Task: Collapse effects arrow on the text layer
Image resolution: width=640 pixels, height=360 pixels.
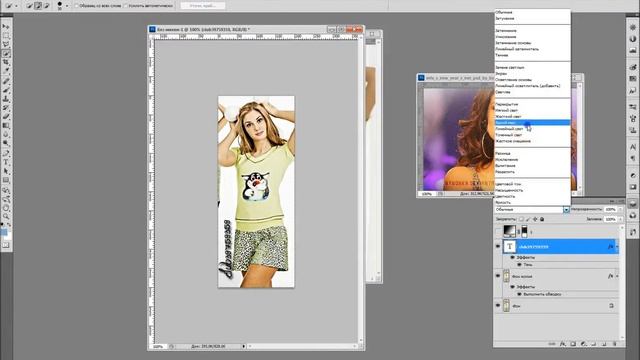Action: pos(617,247)
